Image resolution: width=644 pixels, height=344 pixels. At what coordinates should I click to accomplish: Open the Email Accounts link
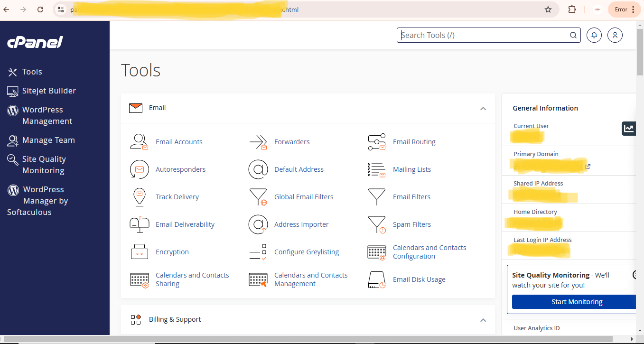click(x=179, y=142)
